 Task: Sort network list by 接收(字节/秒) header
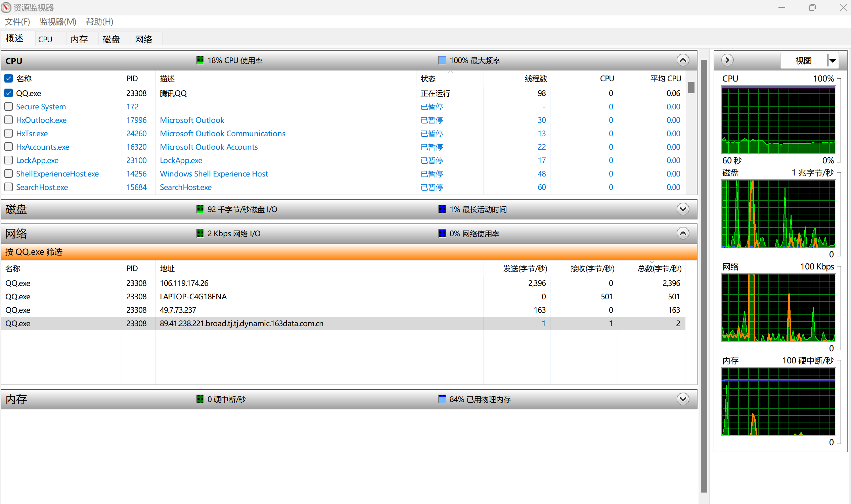[x=584, y=268]
